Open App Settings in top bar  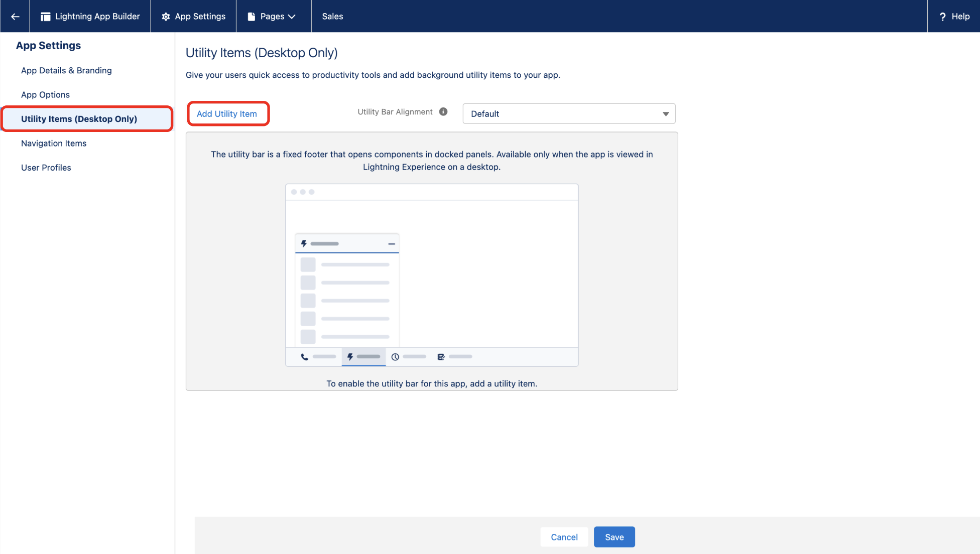point(194,17)
